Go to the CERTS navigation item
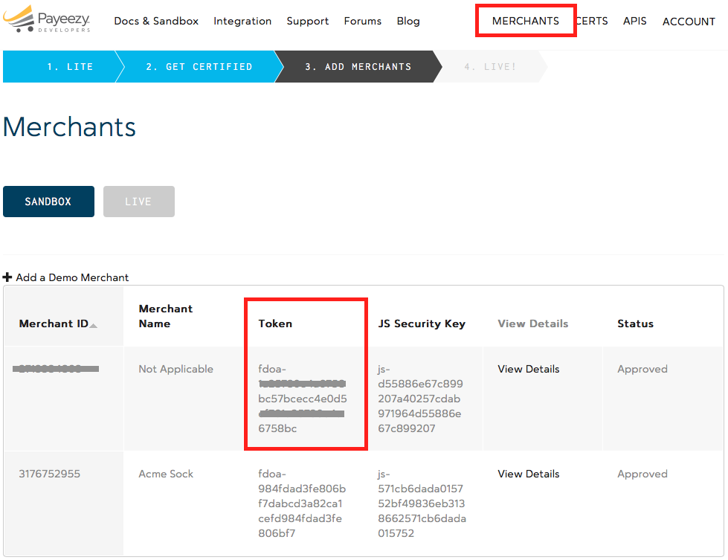Screen dimensions: 728x560 591,21
